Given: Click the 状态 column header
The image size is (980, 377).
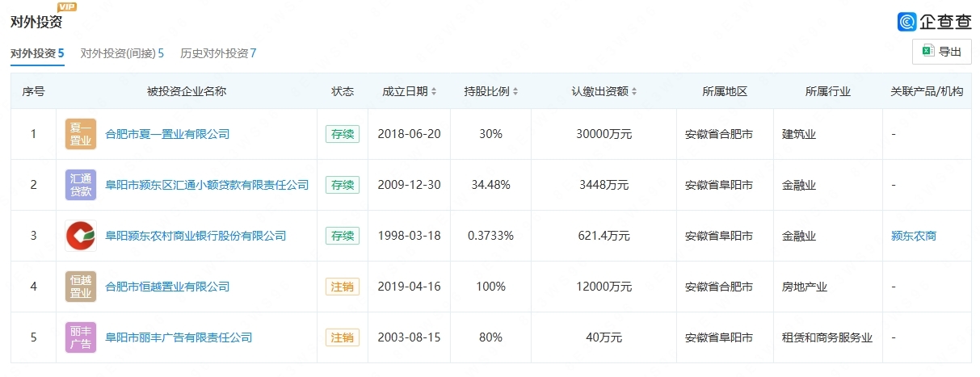Looking at the screenshot, I should click(343, 91).
